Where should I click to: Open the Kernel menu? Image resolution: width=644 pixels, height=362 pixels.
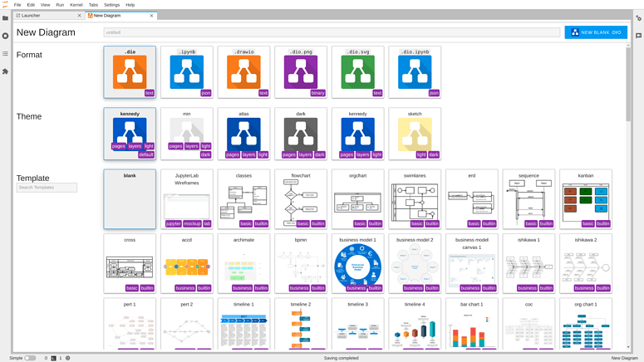click(x=76, y=5)
